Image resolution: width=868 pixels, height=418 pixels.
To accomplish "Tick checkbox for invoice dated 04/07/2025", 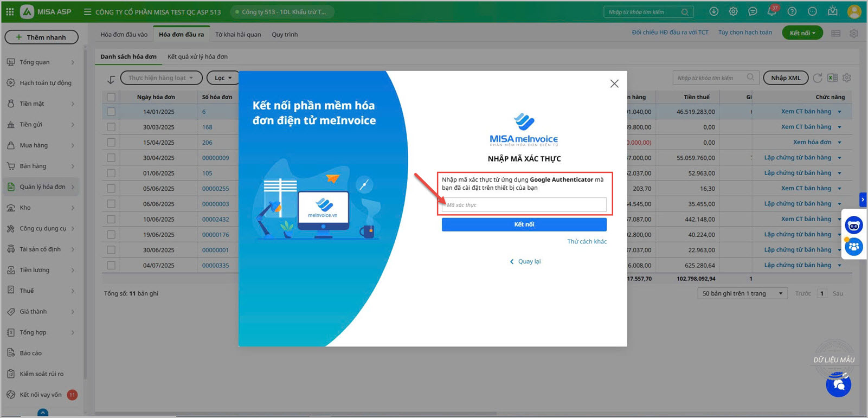I will point(111,266).
